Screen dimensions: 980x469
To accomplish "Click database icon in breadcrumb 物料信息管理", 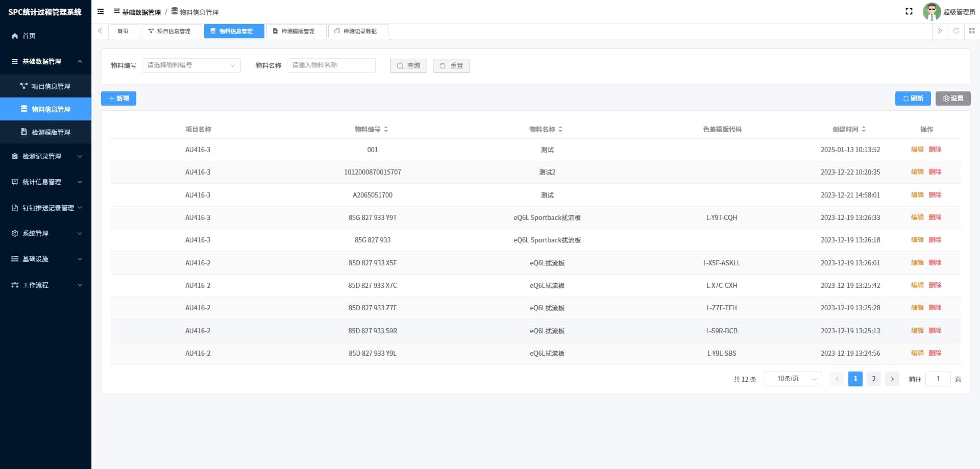I will point(175,11).
